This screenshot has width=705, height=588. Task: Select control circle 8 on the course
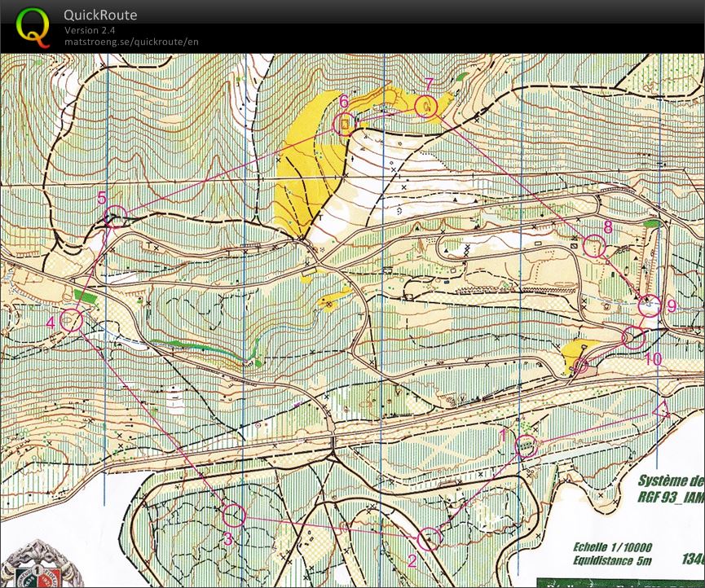point(594,246)
